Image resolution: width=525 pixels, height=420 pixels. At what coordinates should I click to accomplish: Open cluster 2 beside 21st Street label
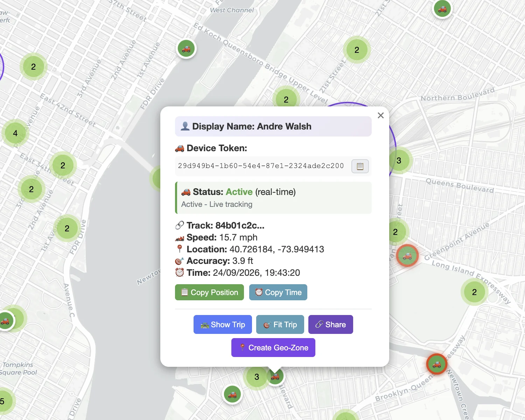click(357, 50)
